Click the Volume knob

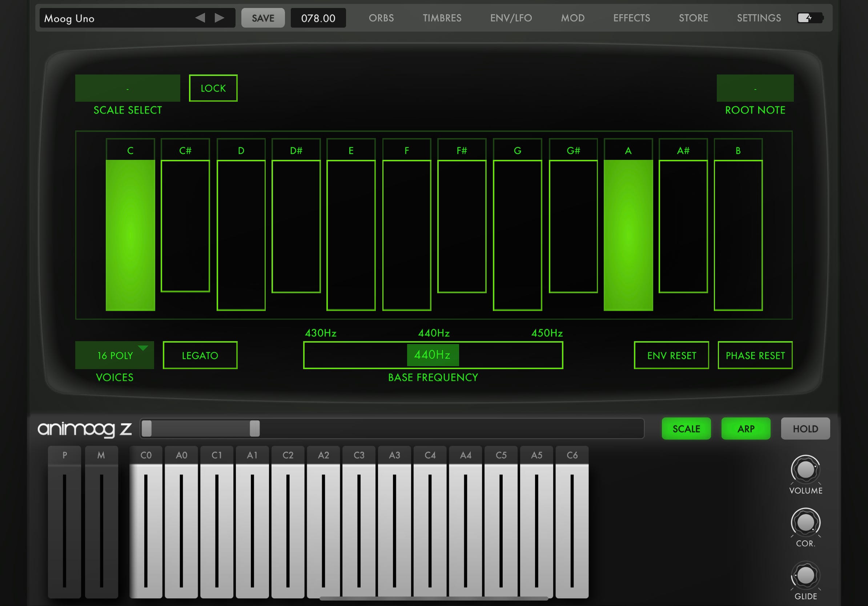pyautogui.click(x=805, y=470)
